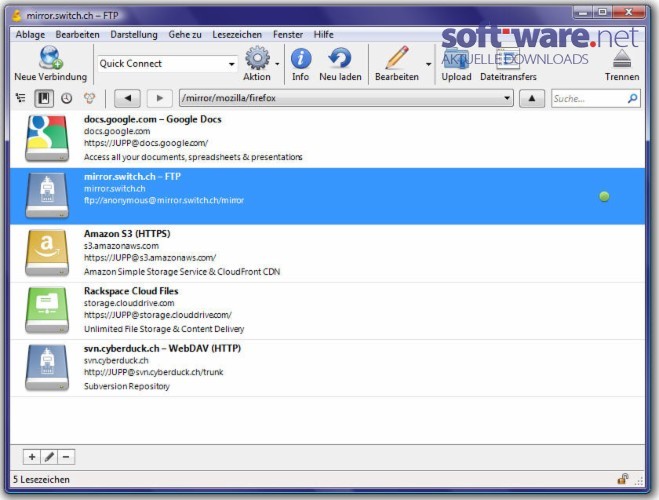The width and height of the screenshot is (659, 500).
Task: Expand the Aktion dropdown arrow
Action: pyautogui.click(x=277, y=64)
